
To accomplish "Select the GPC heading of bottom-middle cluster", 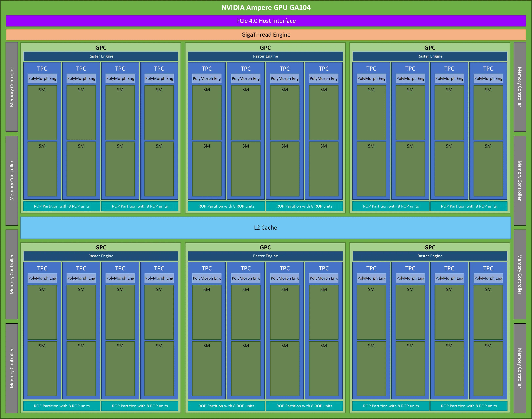I will coord(265,247).
